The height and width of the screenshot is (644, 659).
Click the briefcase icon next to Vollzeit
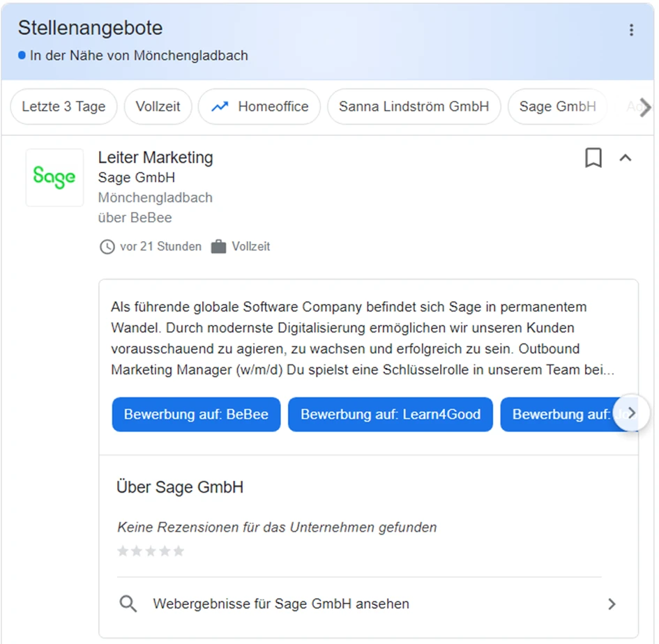pyautogui.click(x=219, y=247)
